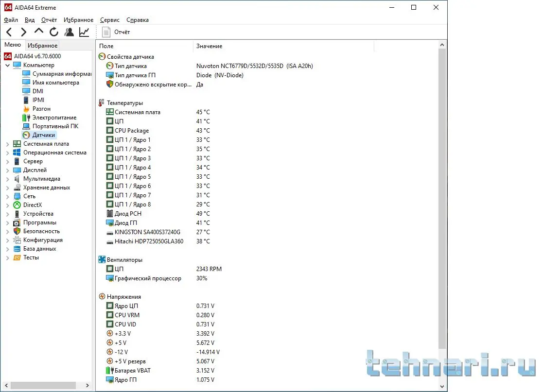Select the Диод PCH temperature row
Image resolution: width=560 pixels, height=392 pixels.
coord(158,214)
